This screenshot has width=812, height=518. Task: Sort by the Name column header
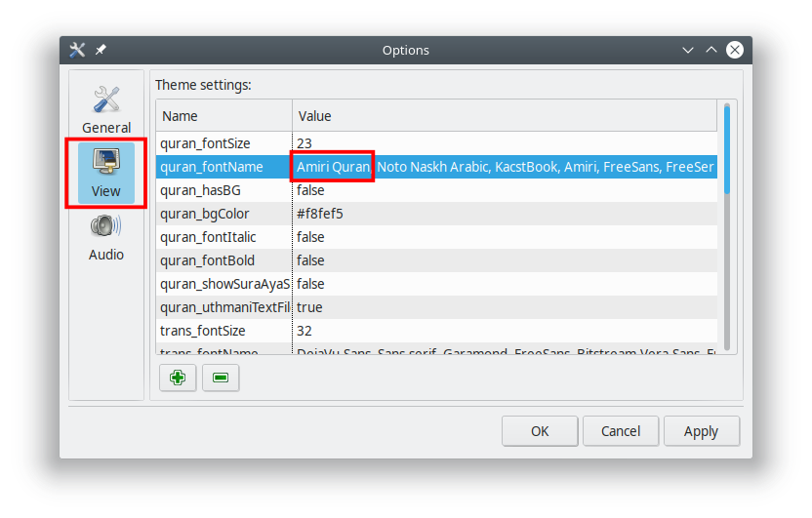pyautogui.click(x=224, y=116)
